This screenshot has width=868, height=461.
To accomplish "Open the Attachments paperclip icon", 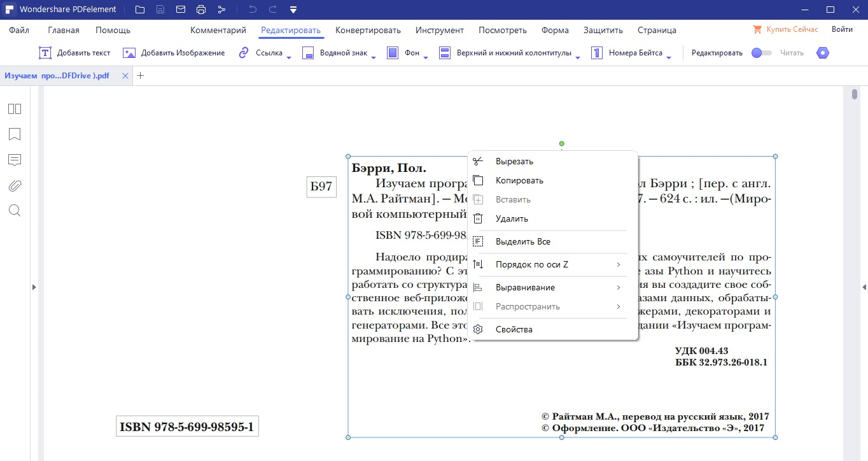I will [15, 185].
